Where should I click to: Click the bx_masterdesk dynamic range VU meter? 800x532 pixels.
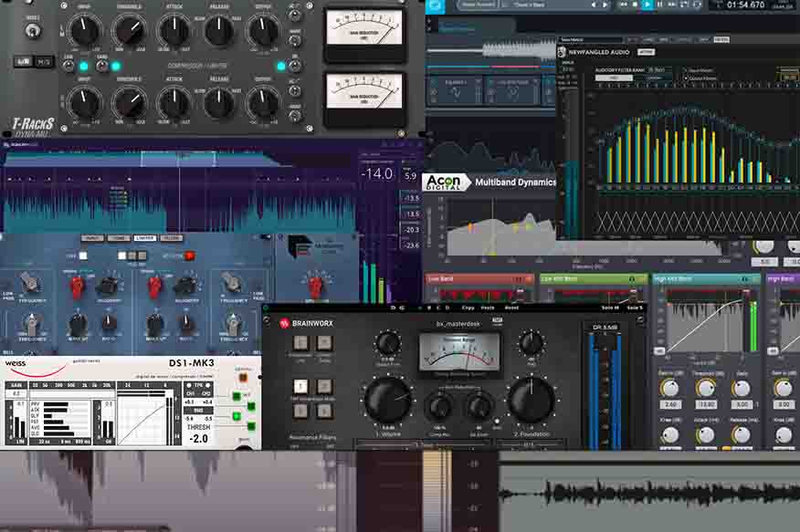(x=459, y=352)
